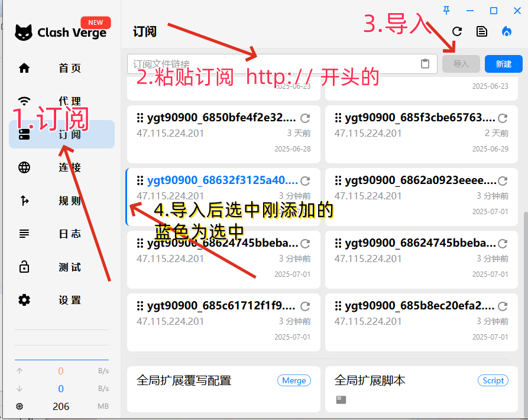Refresh the ygt90900_685b8ec20efa2 subscription

point(503,306)
